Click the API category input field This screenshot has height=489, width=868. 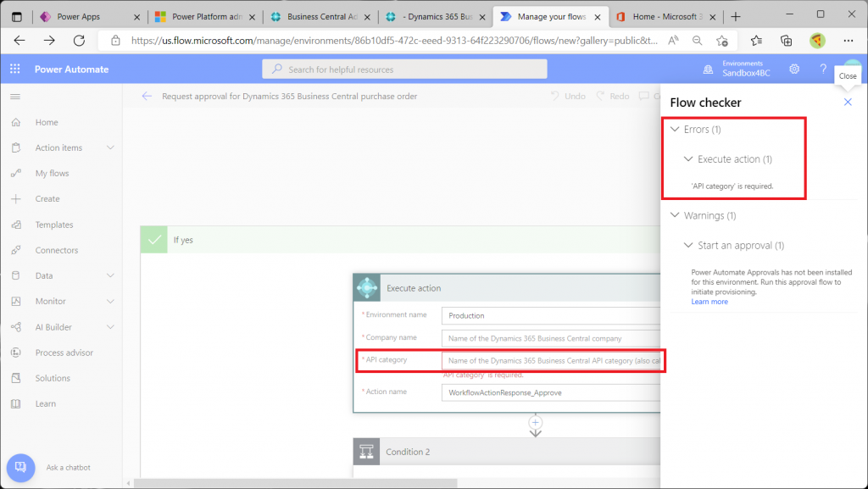[x=551, y=360]
